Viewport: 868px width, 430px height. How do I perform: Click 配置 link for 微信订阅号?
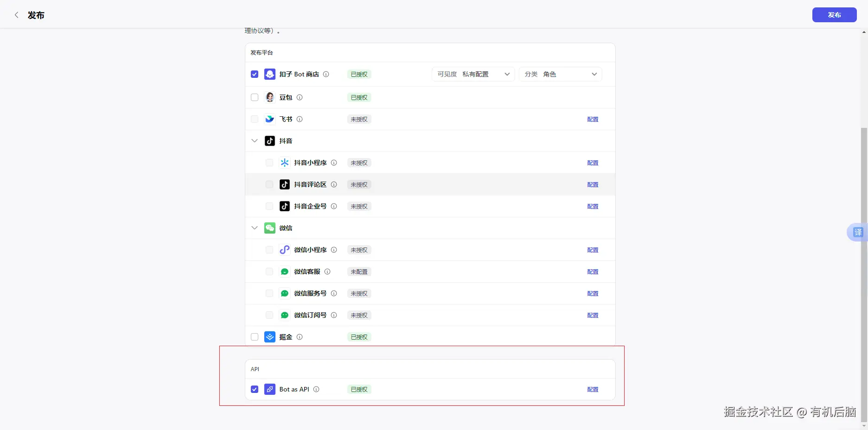click(x=593, y=315)
